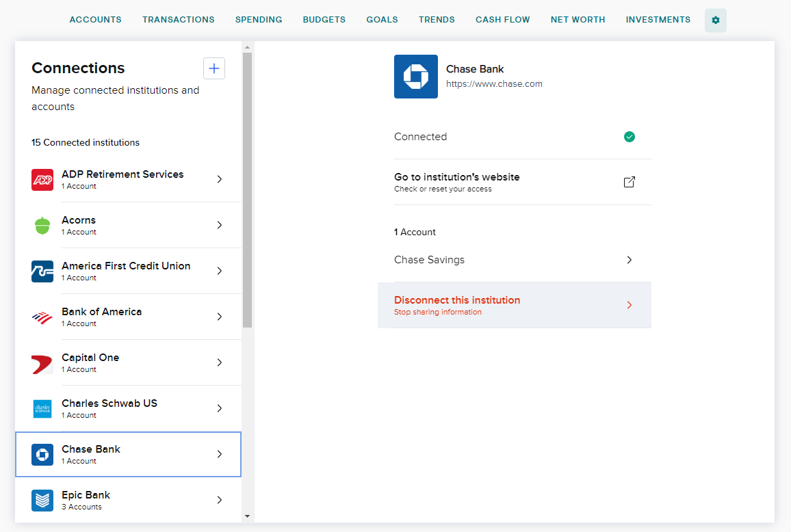
Task: Open the settings gear icon
Action: pyautogui.click(x=715, y=20)
